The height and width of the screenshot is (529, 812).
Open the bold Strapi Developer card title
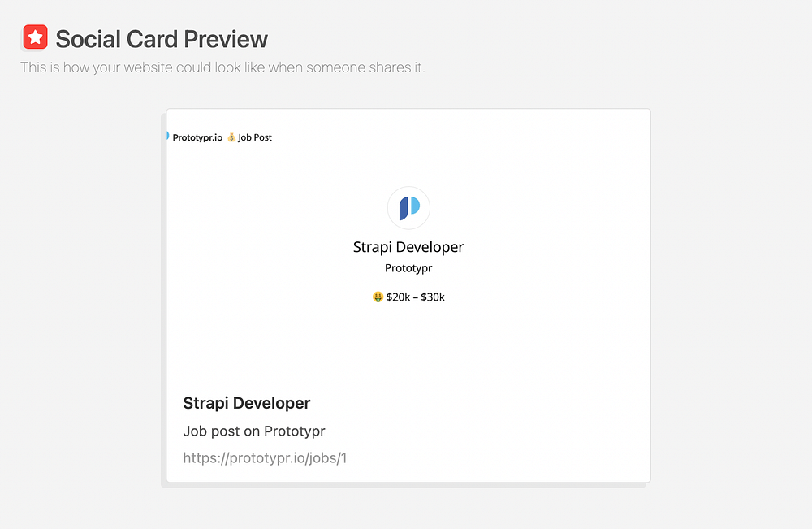(x=247, y=403)
